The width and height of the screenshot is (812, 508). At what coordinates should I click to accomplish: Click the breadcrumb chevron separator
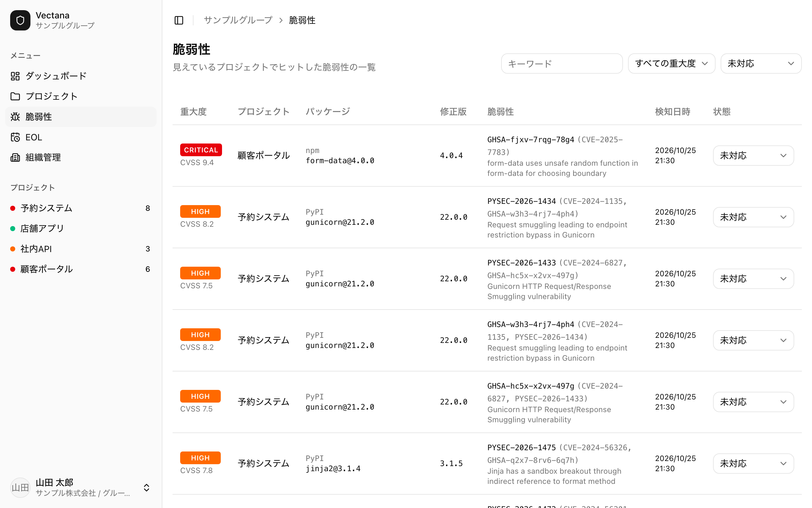pos(281,21)
